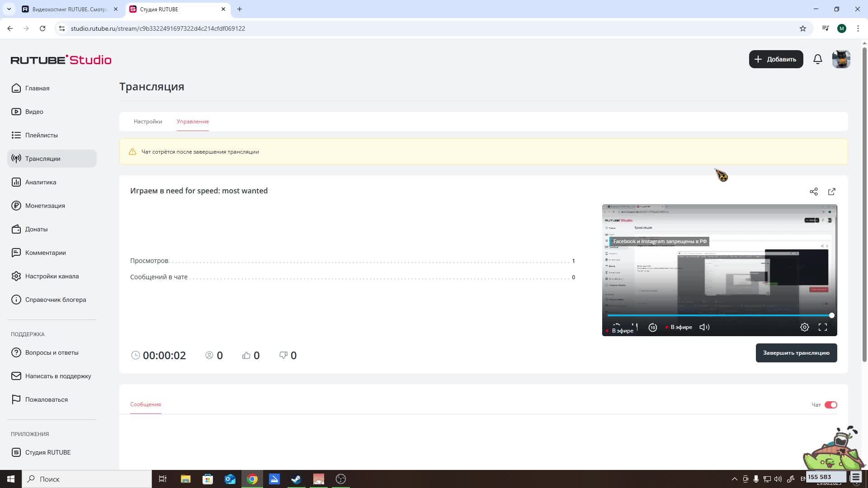Click the player progress slider handle
The image size is (868, 488).
(x=832, y=315)
